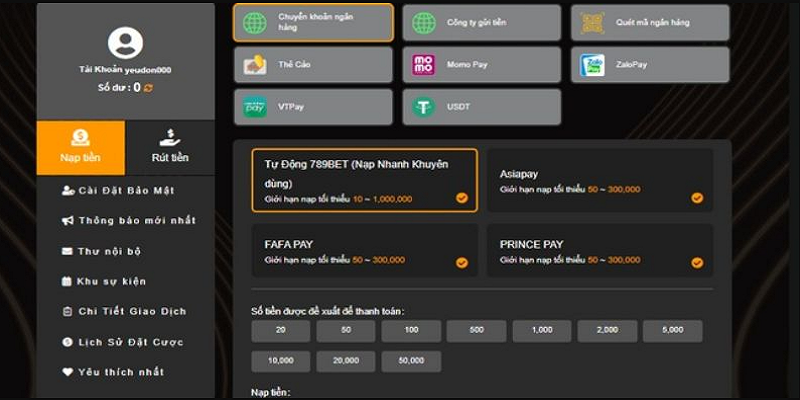
Task: Select the Tự Động 789BET deposit channel card
Action: tap(365, 181)
